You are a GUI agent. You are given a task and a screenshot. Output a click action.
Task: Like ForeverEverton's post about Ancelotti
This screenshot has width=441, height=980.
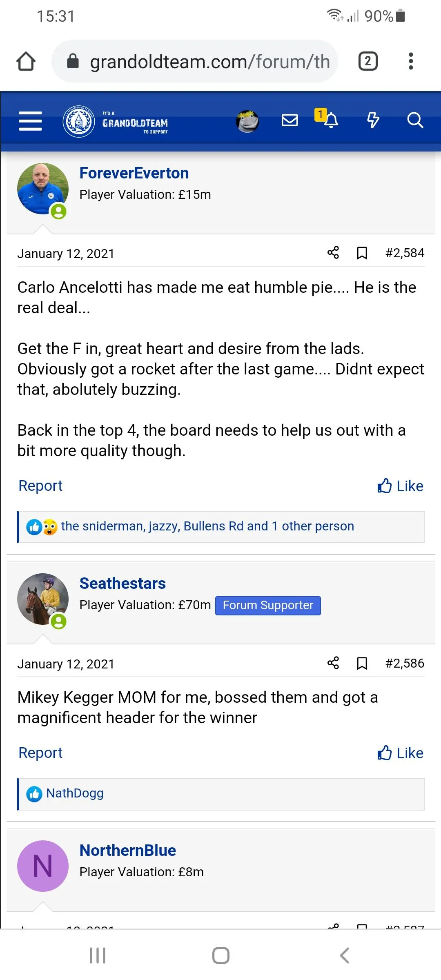tap(400, 486)
